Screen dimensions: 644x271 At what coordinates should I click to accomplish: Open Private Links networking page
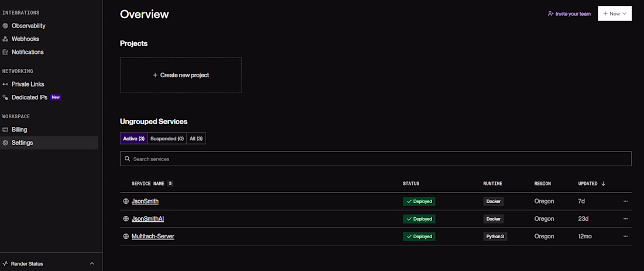pos(23,84)
